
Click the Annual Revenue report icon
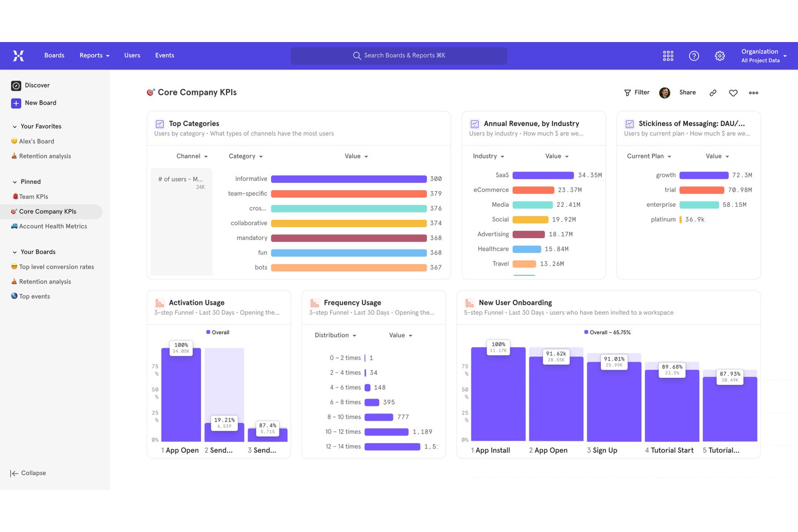[474, 124]
